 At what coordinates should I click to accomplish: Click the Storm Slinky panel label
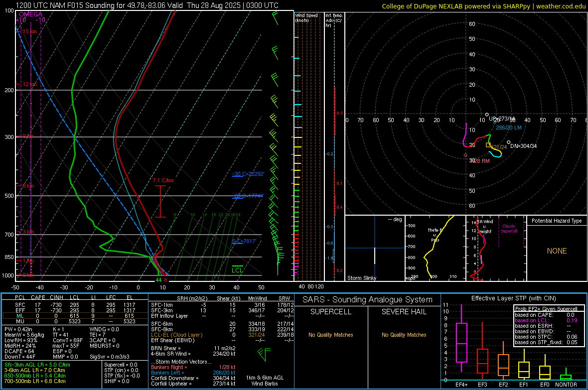(x=361, y=278)
